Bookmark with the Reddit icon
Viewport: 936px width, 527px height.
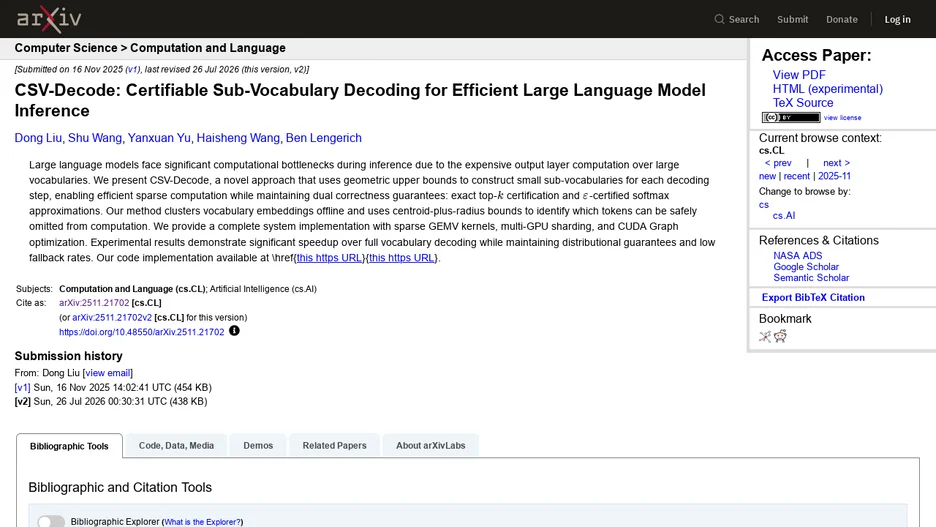(780, 337)
